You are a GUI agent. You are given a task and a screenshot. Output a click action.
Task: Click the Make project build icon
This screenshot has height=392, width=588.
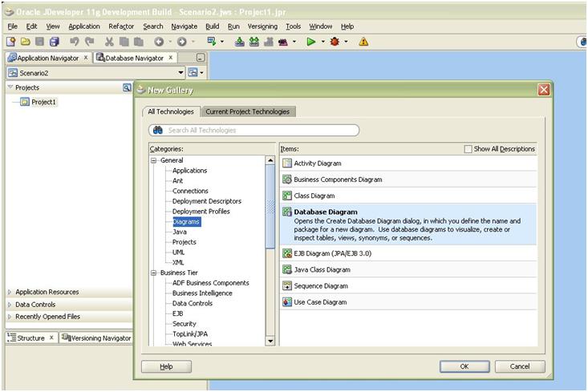239,42
